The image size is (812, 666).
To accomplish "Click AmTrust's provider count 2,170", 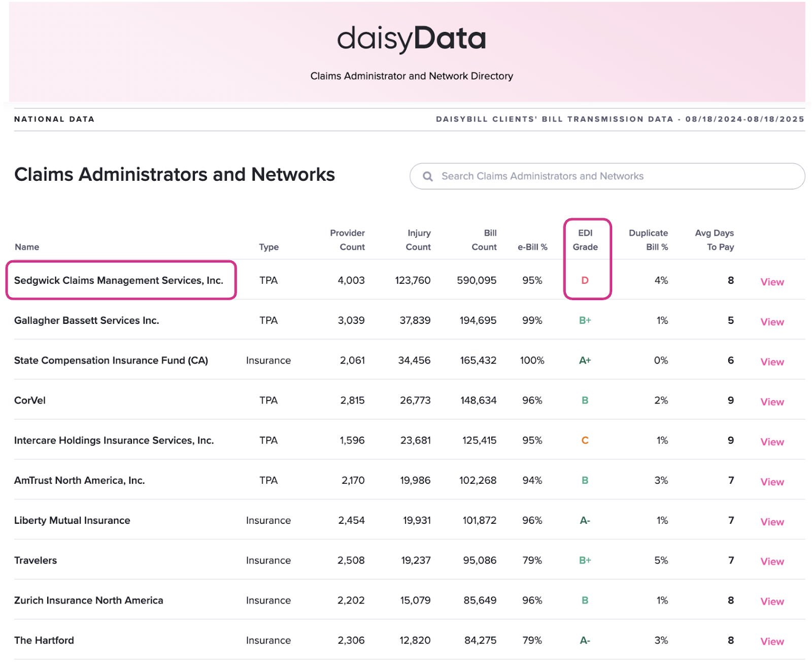I will [x=353, y=480].
